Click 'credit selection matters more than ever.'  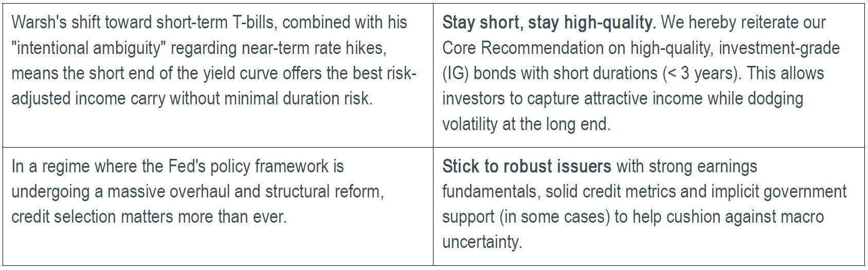point(149,217)
